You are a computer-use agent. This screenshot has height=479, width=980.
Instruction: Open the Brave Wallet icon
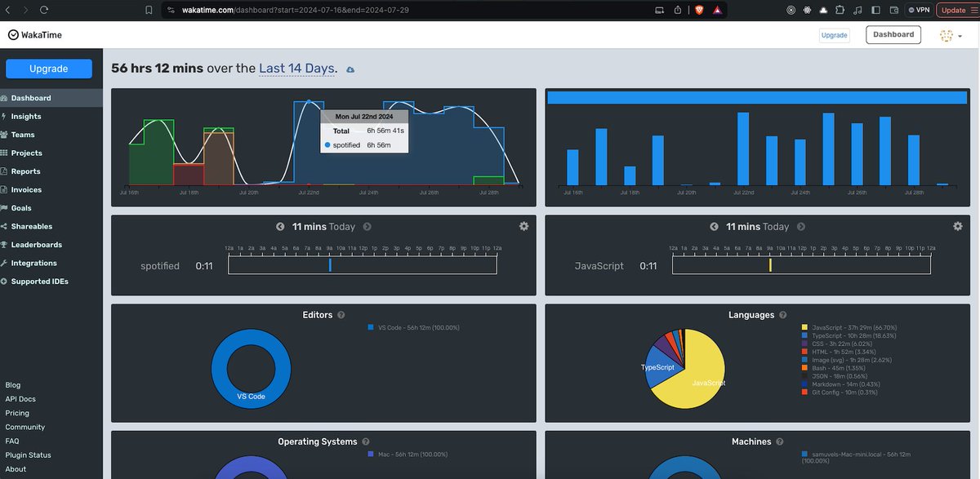pos(893,10)
